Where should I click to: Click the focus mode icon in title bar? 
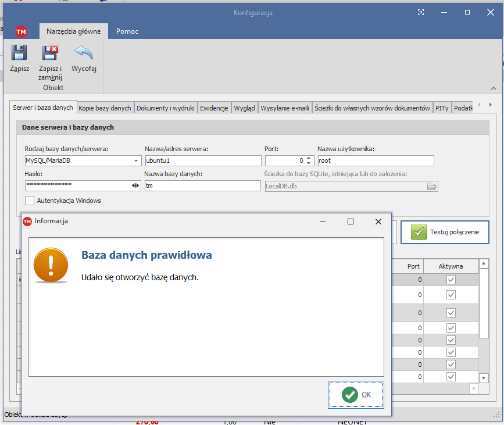(421, 12)
